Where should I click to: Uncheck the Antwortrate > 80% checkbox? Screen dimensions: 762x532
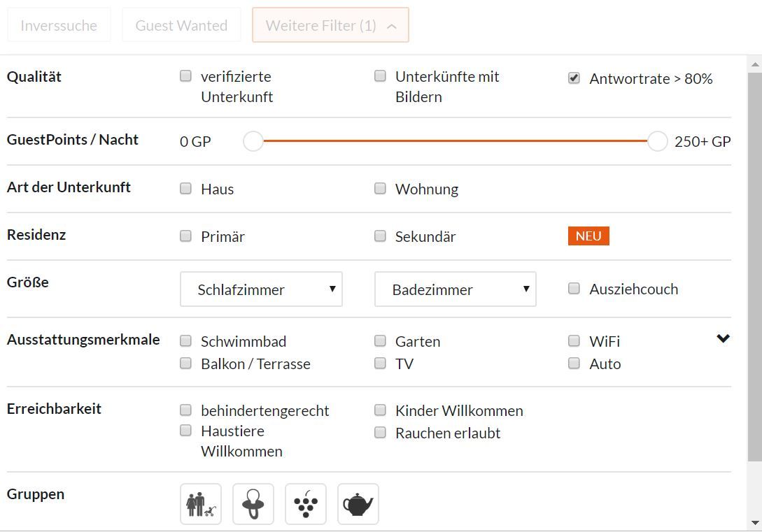pos(574,78)
